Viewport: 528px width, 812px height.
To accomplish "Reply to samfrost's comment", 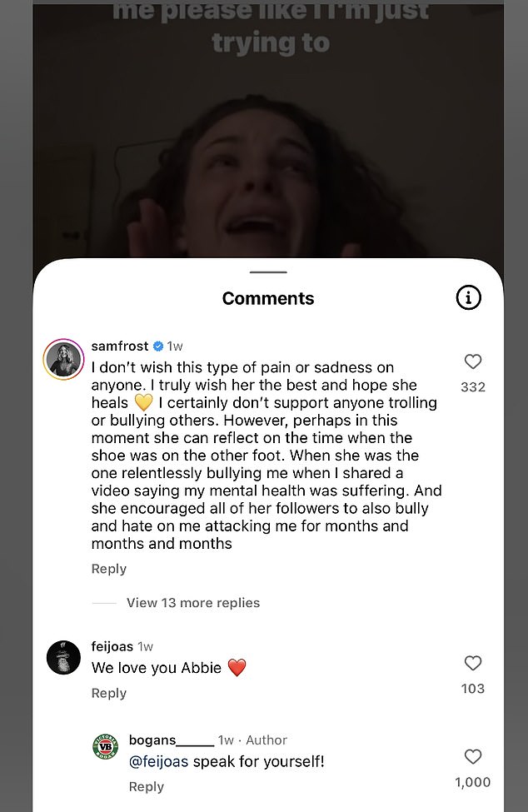I will click(x=108, y=569).
